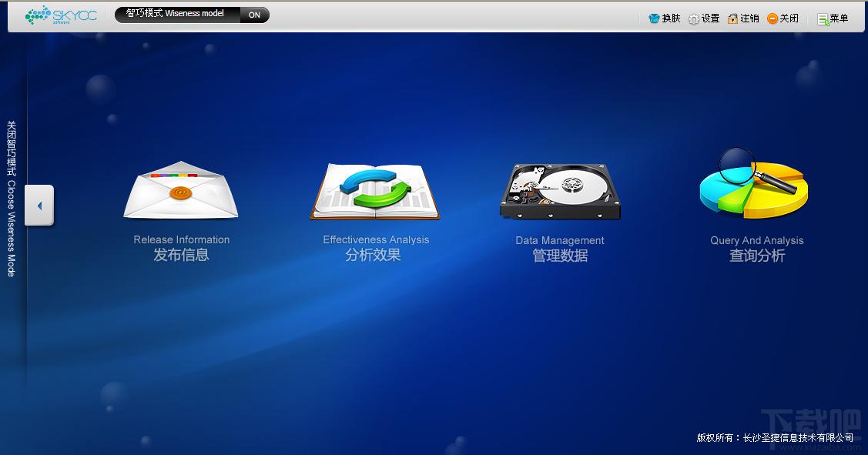868x455 pixels.
Task: Click the logout lock icon
Action: (733, 18)
